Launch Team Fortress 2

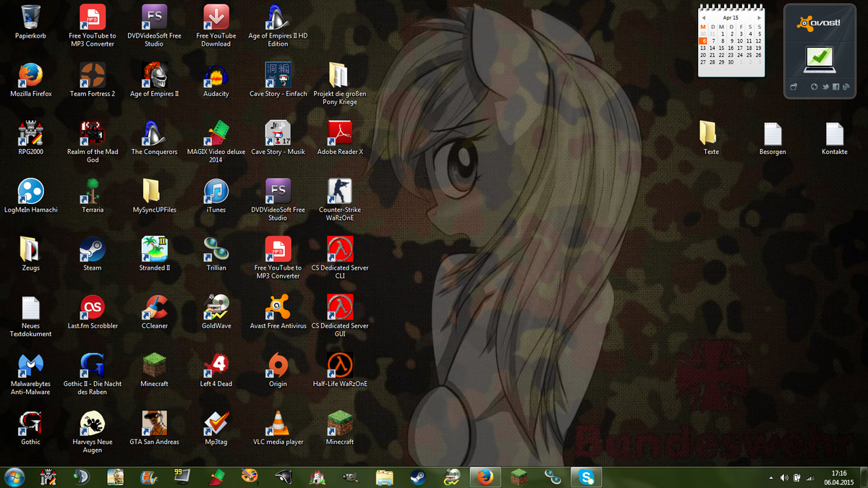click(x=93, y=80)
